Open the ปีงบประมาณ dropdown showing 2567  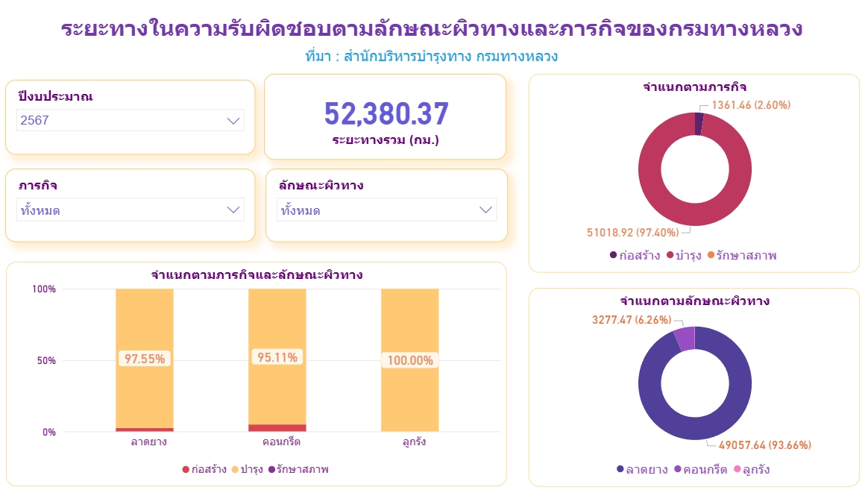click(x=130, y=120)
